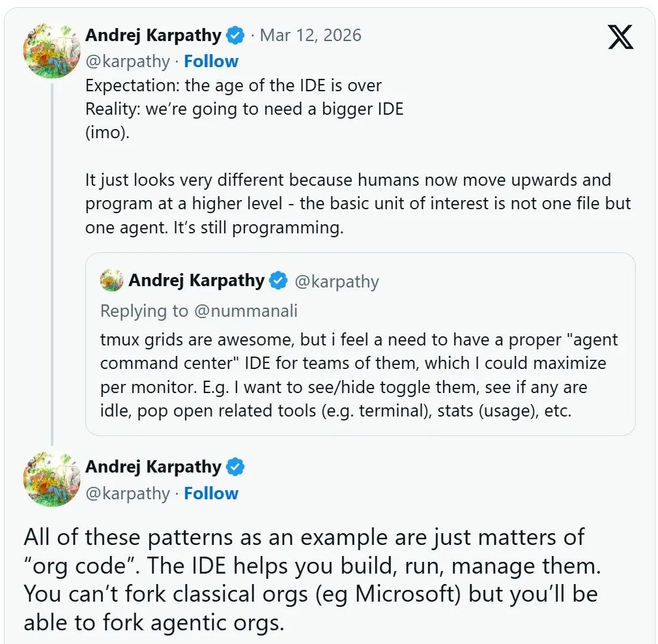
Task: Select the avatar on the second reply tweet
Action: (51, 480)
